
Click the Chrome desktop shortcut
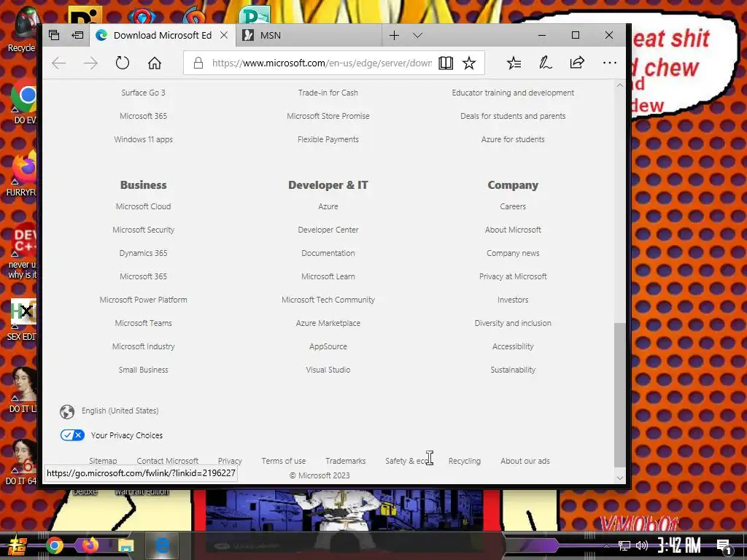tap(24, 100)
